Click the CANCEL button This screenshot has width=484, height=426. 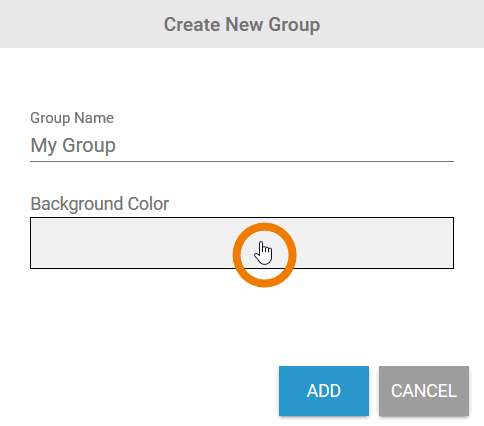click(x=424, y=391)
